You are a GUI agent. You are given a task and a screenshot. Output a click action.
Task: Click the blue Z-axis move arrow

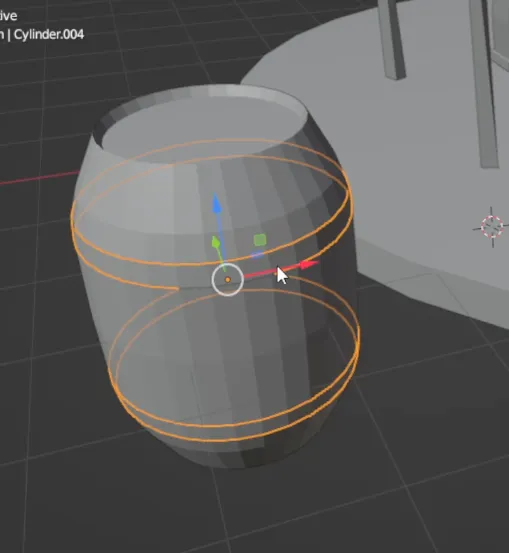[x=217, y=205]
